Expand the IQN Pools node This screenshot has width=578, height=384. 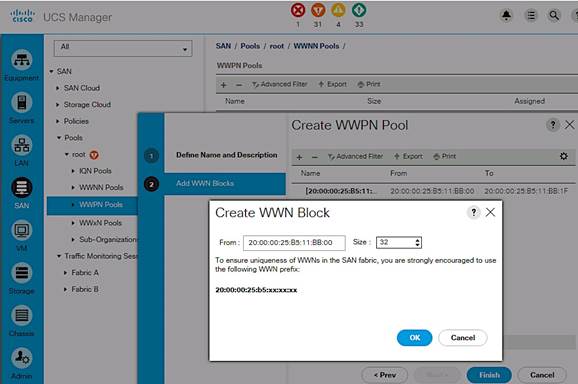click(73, 171)
